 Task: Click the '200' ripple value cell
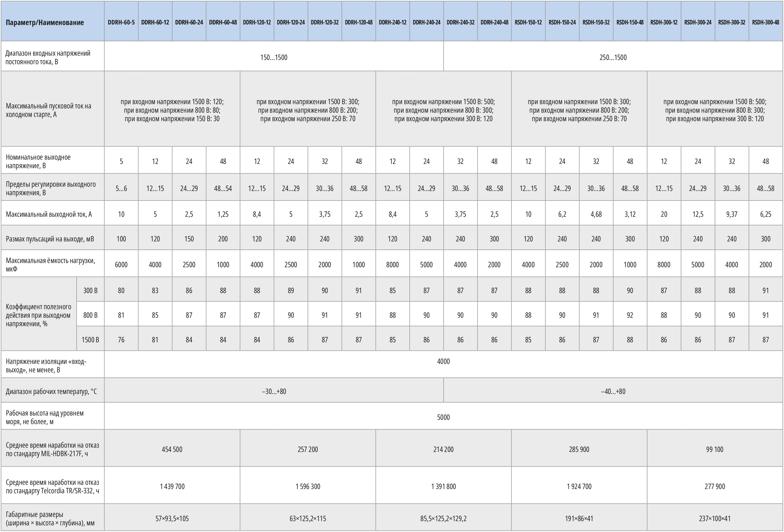[x=223, y=237]
